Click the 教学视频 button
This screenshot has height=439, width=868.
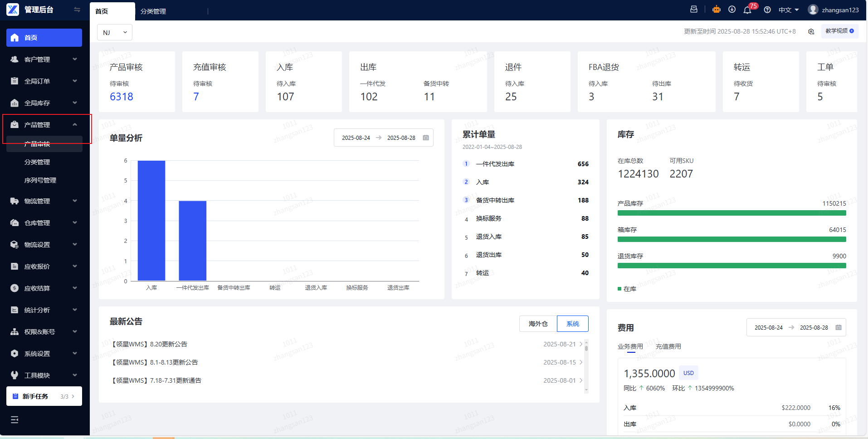pyautogui.click(x=839, y=31)
